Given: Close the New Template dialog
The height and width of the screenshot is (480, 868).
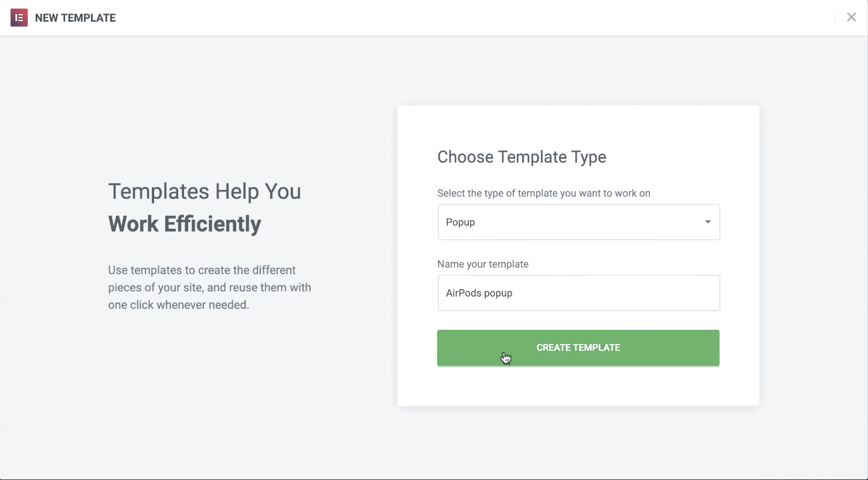Looking at the screenshot, I should click(x=851, y=18).
